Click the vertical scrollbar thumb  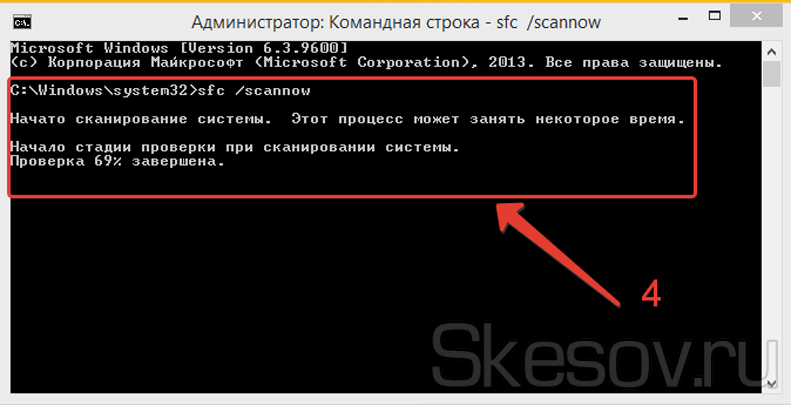click(x=771, y=74)
